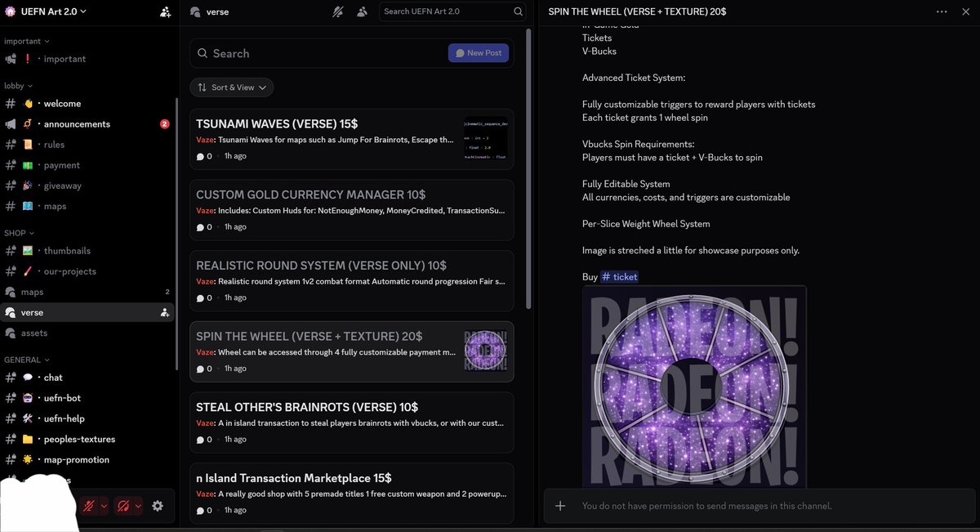This screenshot has height=532, width=980.
Task: Click invite people icon beside server name
Action: point(165,11)
